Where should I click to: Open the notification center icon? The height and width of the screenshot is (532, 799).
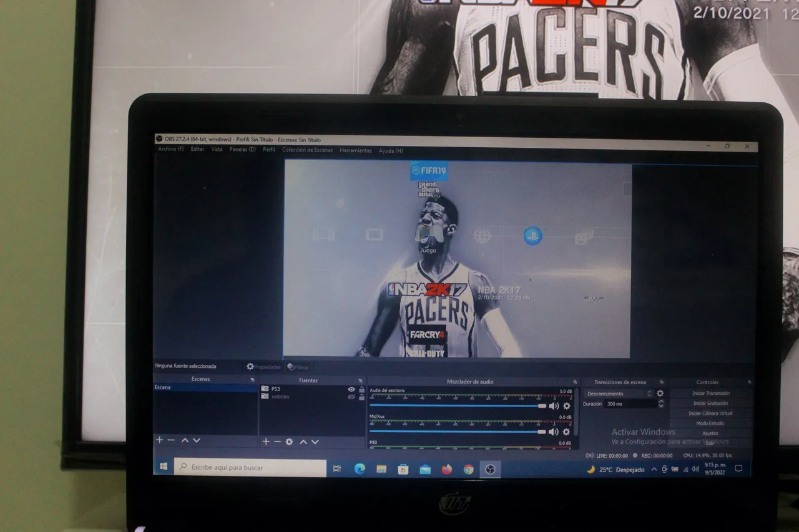pos(739,468)
